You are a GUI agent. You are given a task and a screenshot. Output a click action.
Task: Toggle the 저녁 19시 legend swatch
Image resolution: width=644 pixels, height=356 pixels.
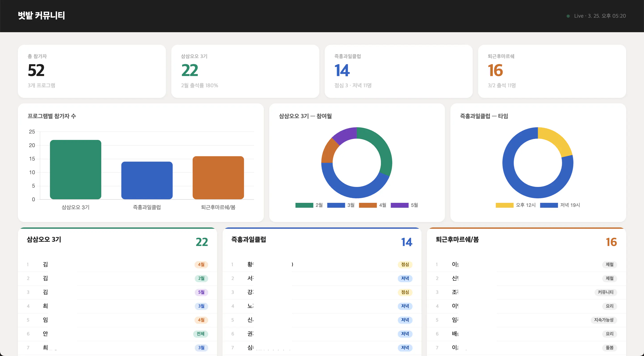point(549,205)
